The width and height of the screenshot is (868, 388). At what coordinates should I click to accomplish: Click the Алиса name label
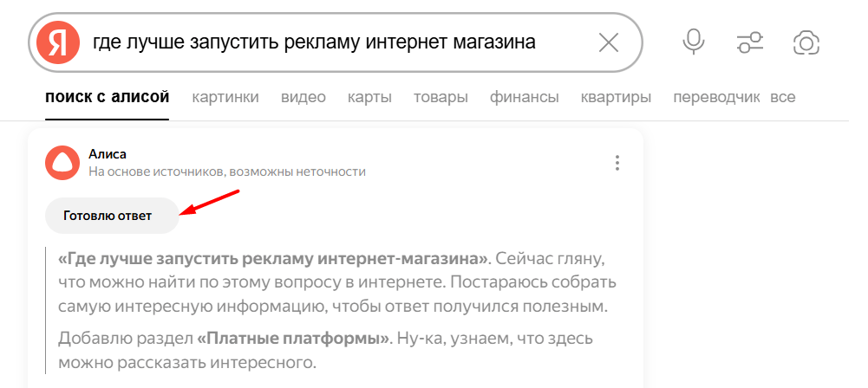coord(108,154)
